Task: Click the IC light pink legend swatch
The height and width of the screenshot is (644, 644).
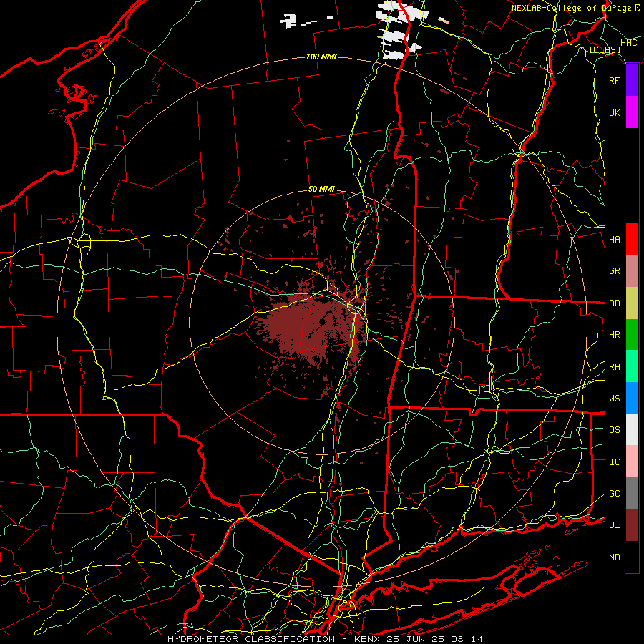Action: click(x=632, y=462)
